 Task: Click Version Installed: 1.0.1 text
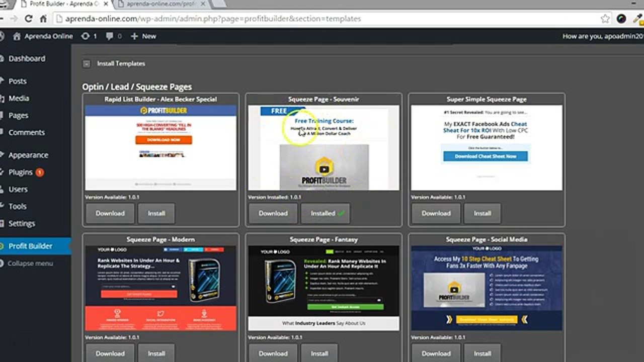[x=275, y=197]
